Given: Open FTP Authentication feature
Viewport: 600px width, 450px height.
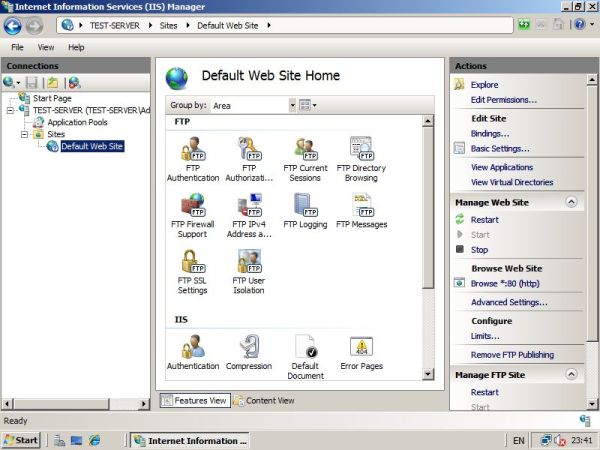Looking at the screenshot, I should 193,159.
